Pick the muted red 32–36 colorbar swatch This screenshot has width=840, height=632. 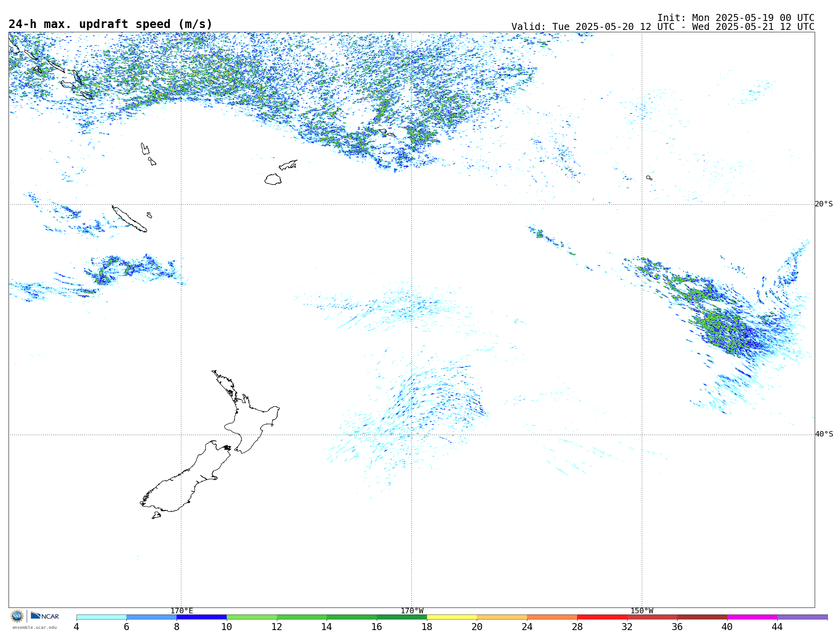(652, 617)
